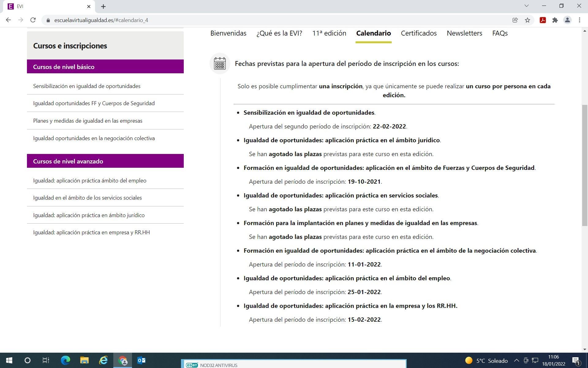Screen dimensions: 588x368
Task: Open Planes y medidas de igualdad en las empresas
Action: pos(88,121)
